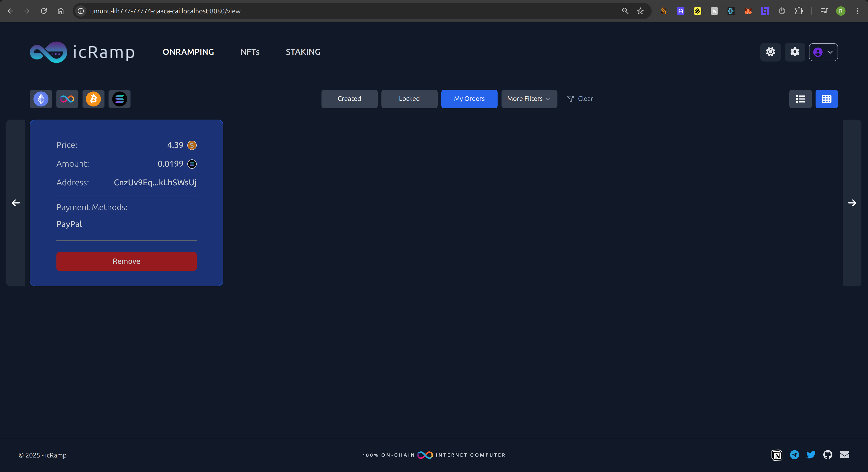Toggle light/dark theme sun icon
Image resolution: width=868 pixels, height=472 pixels.
[x=770, y=52]
